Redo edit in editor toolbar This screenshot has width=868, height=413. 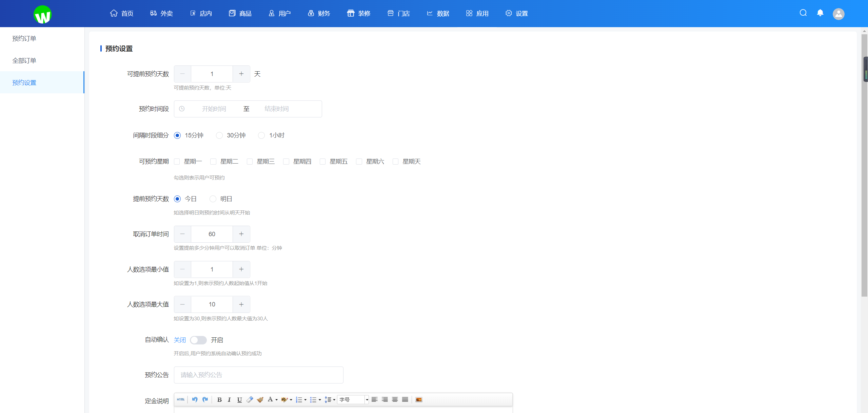point(205,399)
